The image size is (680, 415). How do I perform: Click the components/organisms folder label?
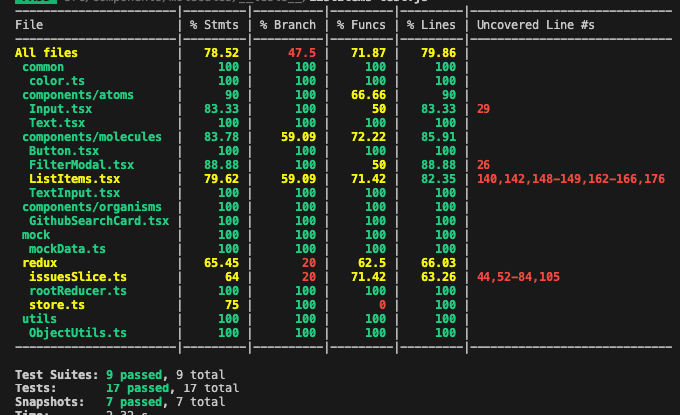click(92, 207)
